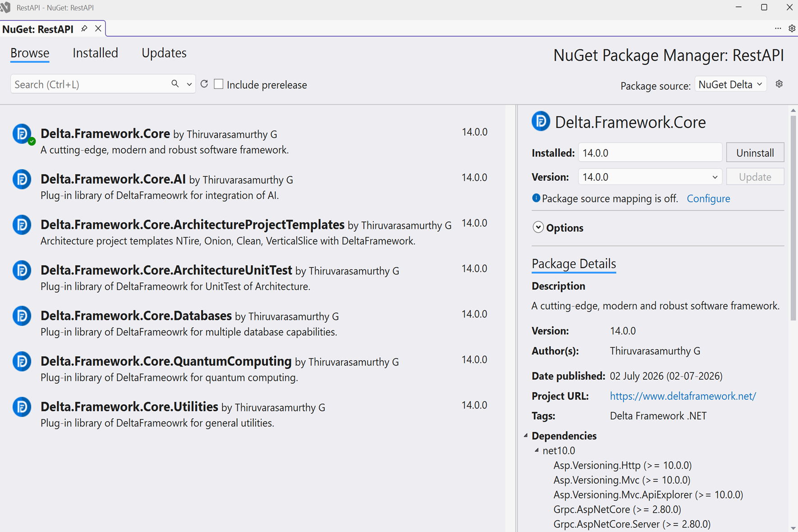Viewport: 798px width, 532px height.
Task: Open Configure package source mapping link
Action: click(x=708, y=198)
